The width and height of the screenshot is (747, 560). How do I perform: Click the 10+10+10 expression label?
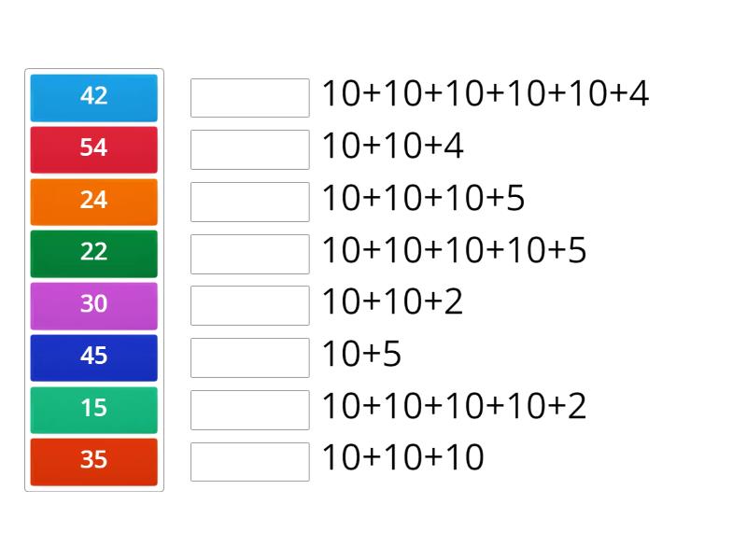402,459
